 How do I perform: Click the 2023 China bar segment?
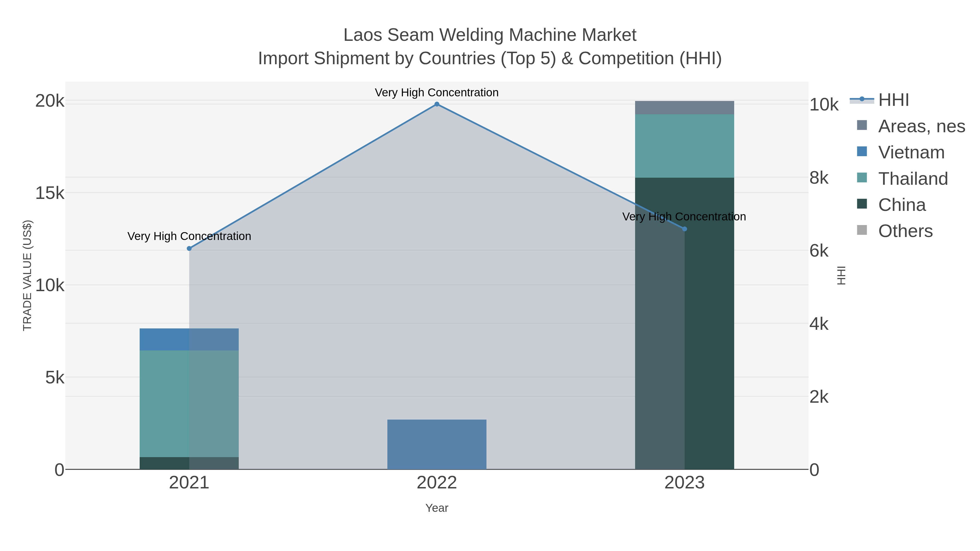click(x=684, y=324)
